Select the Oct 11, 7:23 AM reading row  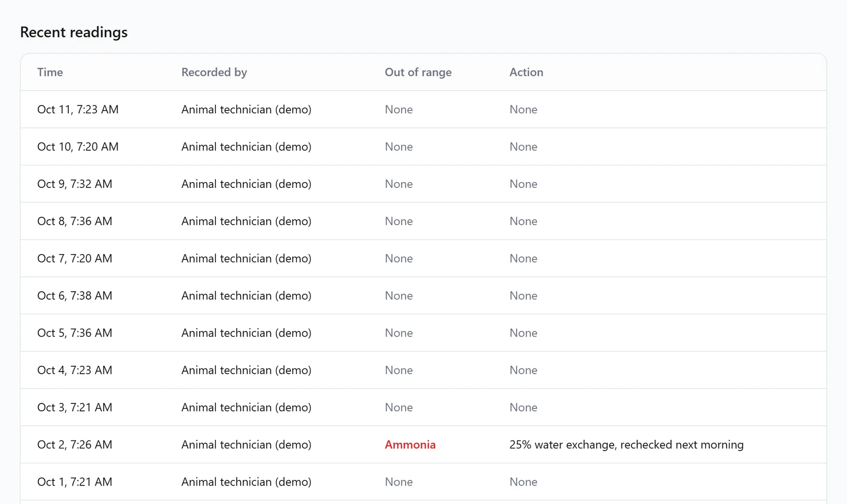tap(424, 110)
